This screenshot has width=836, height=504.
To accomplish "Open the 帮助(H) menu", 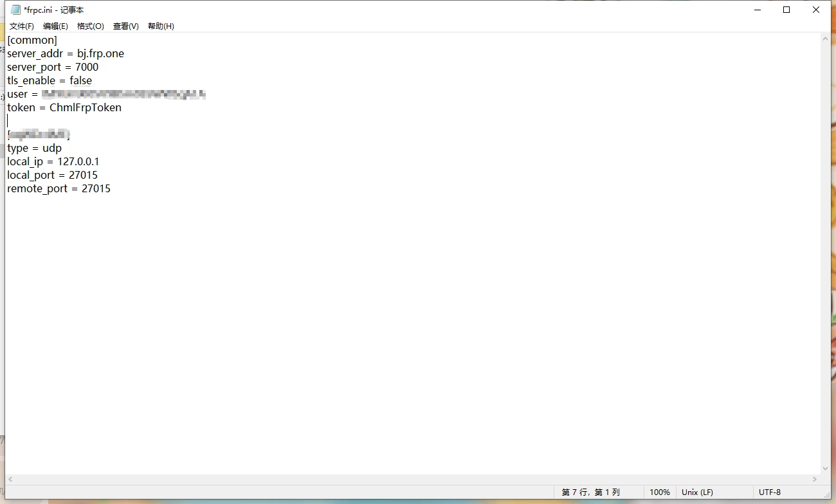I will coord(161,26).
